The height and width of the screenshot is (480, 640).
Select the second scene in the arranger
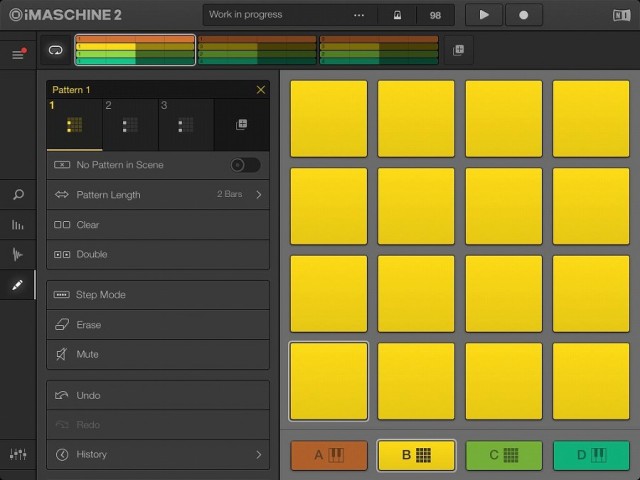tap(257, 50)
